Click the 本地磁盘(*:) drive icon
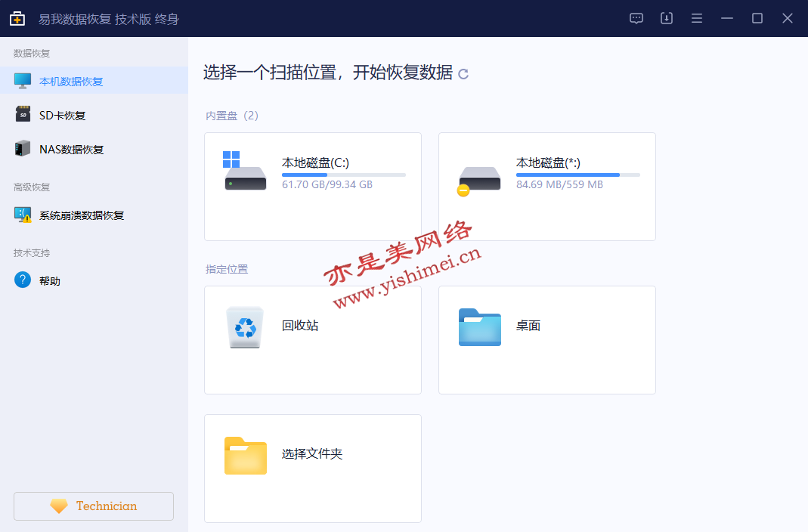This screenshot has width=808, height=532. click(x=479, y=180)
